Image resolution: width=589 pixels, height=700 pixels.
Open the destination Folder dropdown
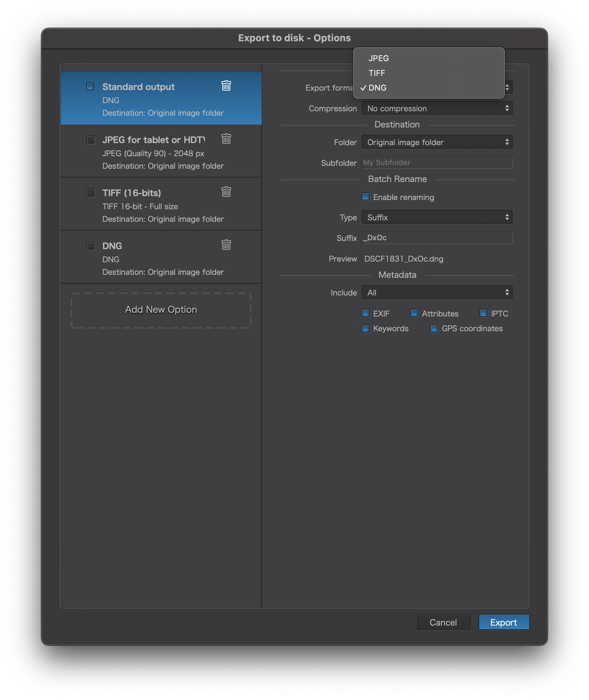[x=437, y=142]
